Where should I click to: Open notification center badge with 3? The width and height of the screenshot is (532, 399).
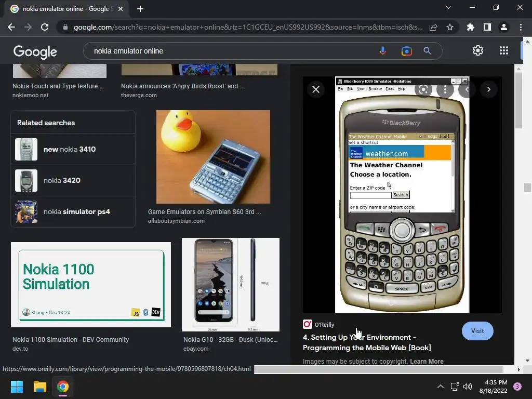517,387
